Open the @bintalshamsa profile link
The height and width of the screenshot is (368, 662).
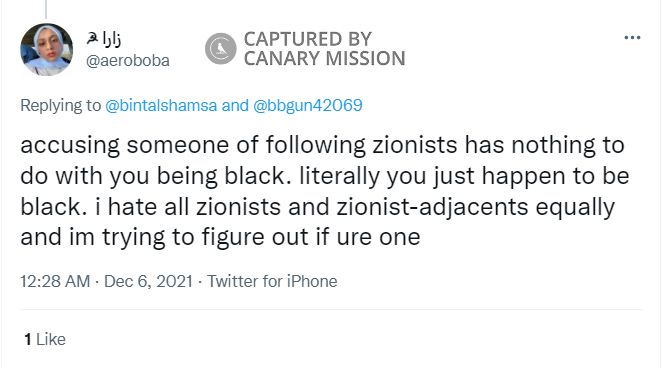click(x=161, y=105)
